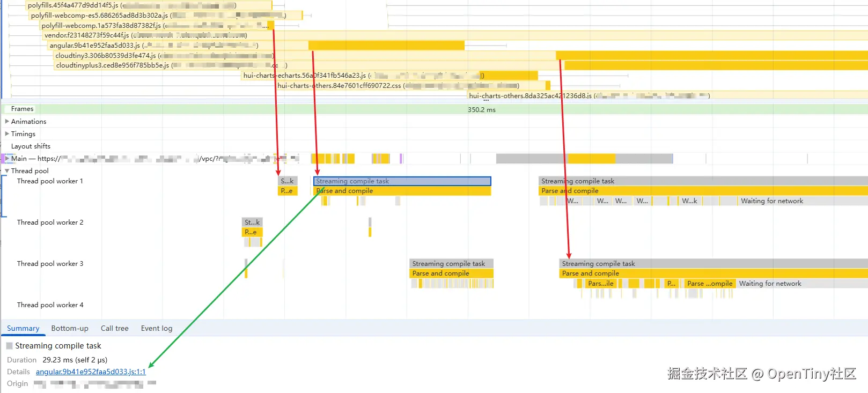868x393 pixels.
Task: Select the cloudtiny3.306b80539d3fe474.js request
Action: (461, 56)
